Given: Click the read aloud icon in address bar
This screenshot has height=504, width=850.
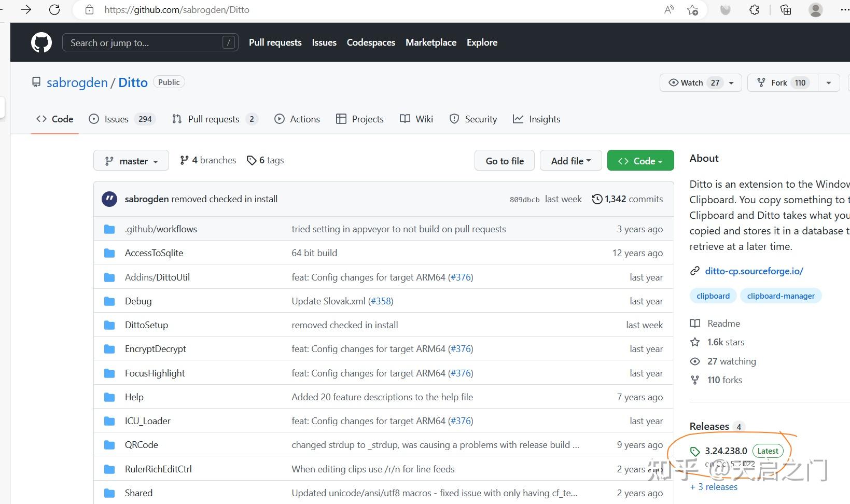Looking at the screenshot, I should click(669, 9).
